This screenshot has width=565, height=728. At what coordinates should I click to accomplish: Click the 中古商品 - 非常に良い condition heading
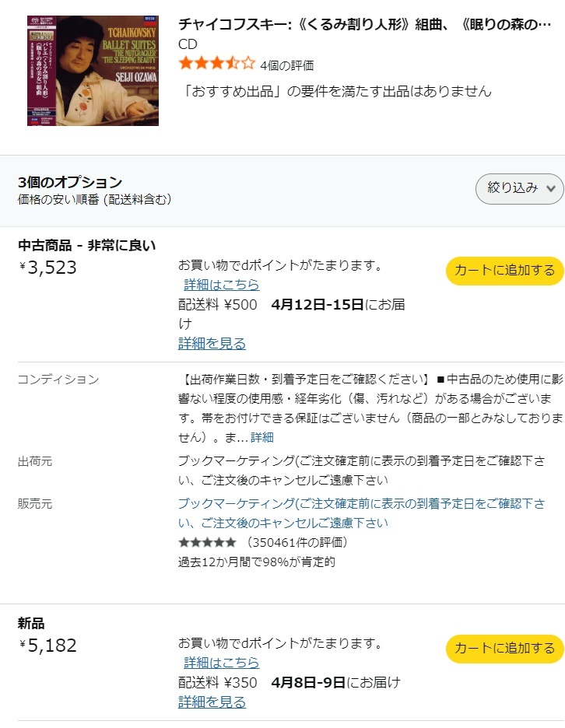[87, 245]
